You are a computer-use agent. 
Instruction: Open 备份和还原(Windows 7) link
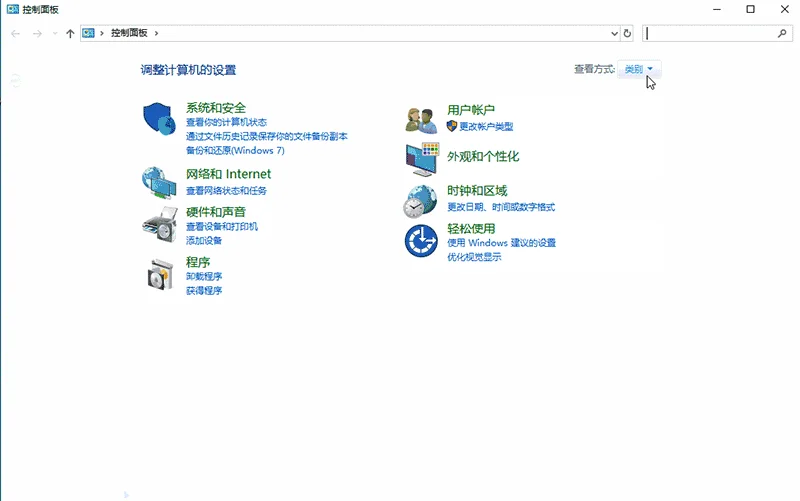pyautogui.click(x=235, y=151)
